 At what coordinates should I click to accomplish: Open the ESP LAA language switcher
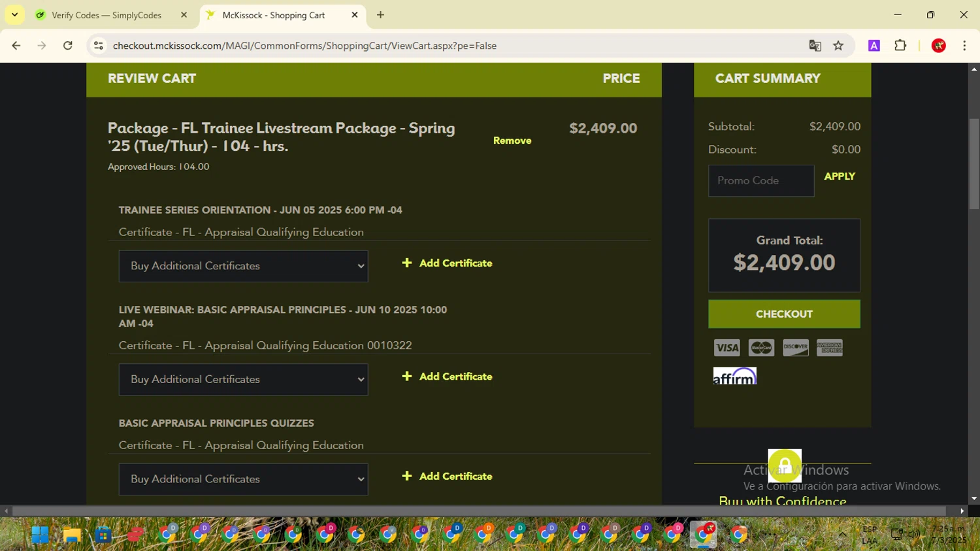click(x=870, y=535)
